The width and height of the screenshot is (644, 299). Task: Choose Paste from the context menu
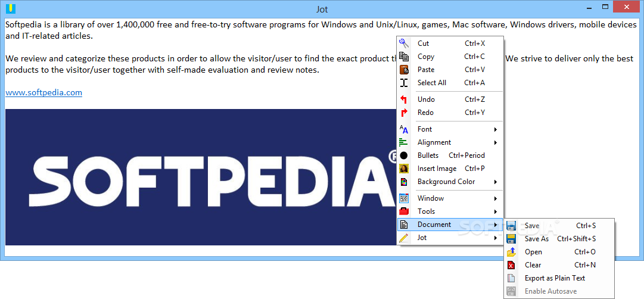(x=450, y=70)
